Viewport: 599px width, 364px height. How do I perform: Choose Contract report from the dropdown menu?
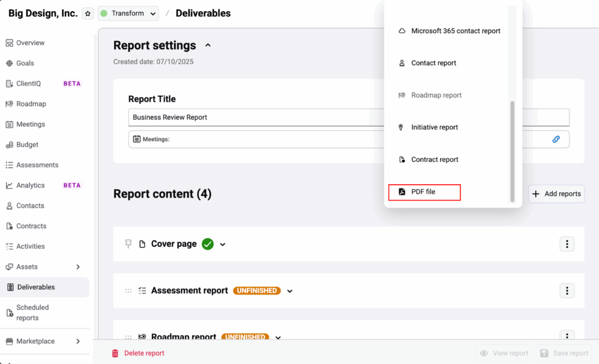pyautogui.click(x=435, y=160)
